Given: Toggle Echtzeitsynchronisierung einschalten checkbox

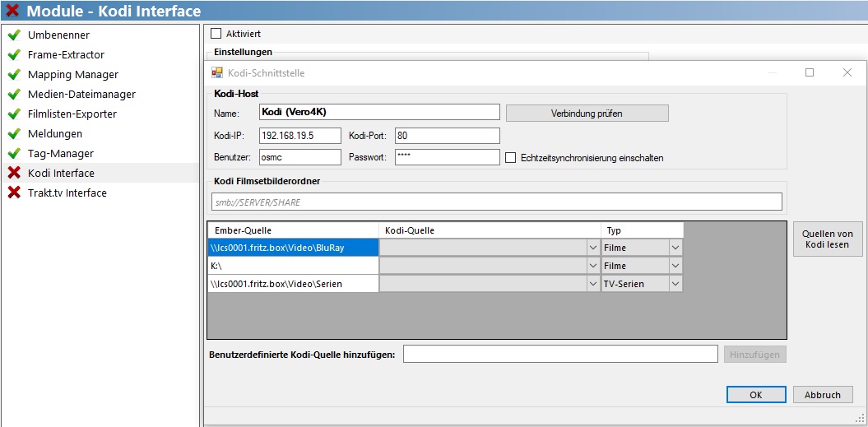Looking at the screenshot, I should point(510,157).
